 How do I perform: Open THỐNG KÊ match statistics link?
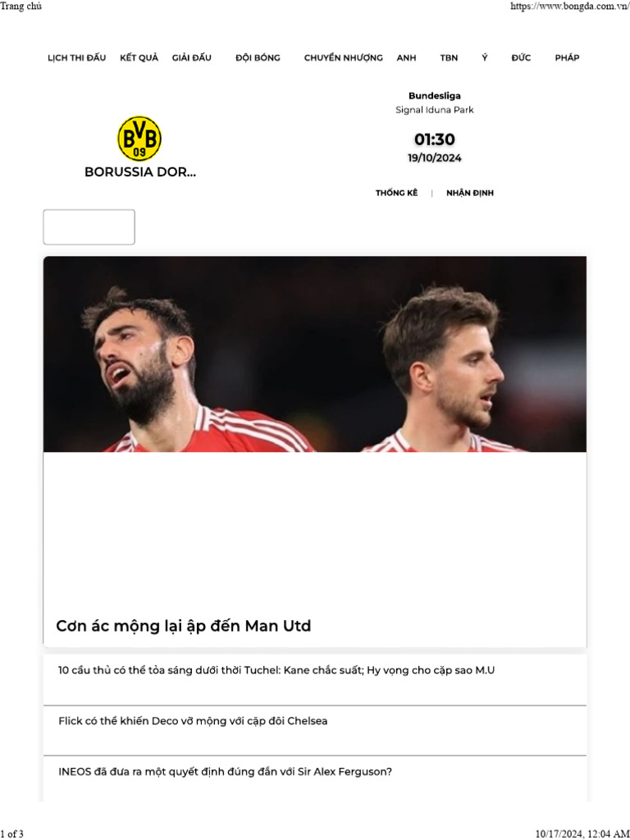396,193
